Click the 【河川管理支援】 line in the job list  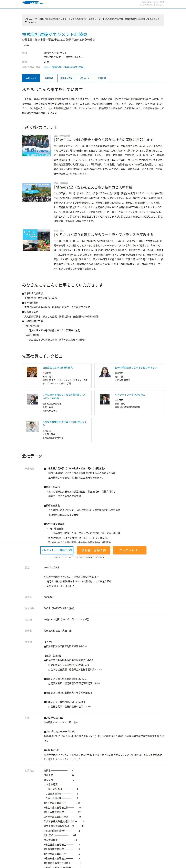tap(32, 326)
